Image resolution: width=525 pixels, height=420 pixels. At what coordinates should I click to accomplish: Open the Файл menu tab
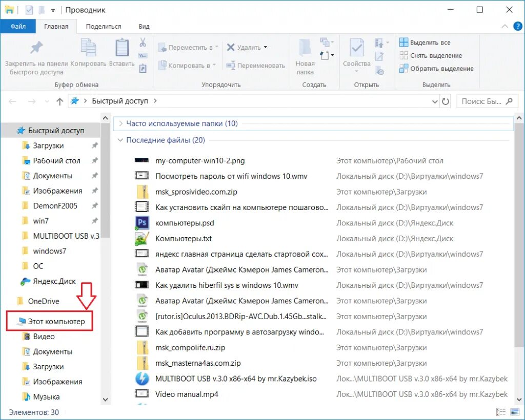click(x=18, y=27)
